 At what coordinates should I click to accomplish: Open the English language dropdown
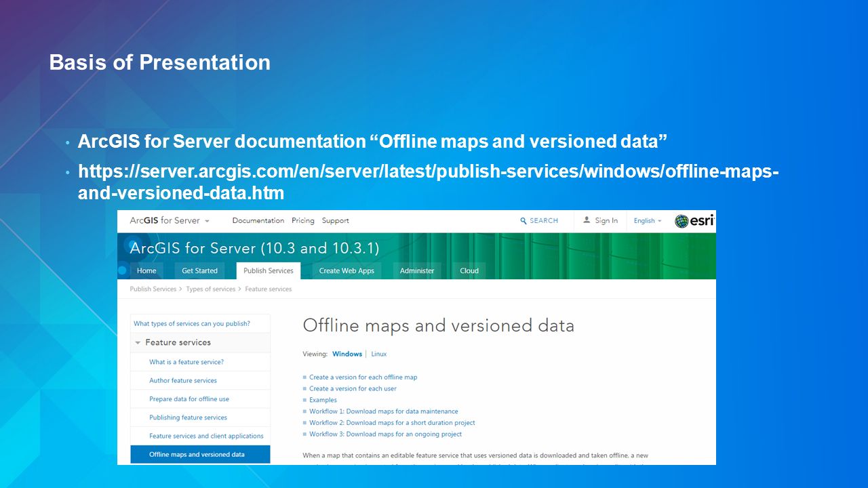tap(648, 221)
